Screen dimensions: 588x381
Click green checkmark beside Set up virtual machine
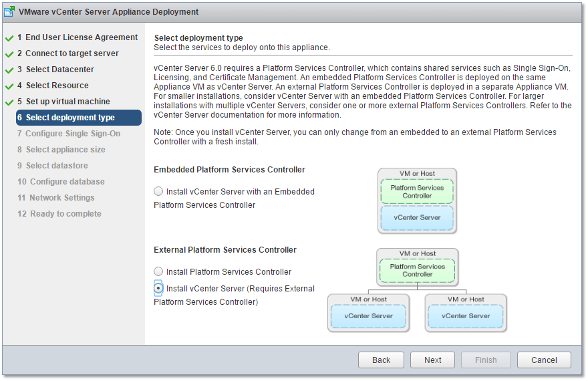click(x=9, y=102)
